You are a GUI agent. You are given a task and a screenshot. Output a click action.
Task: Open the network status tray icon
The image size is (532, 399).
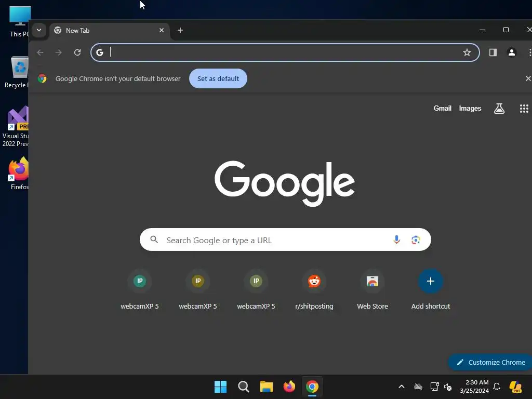434,387
